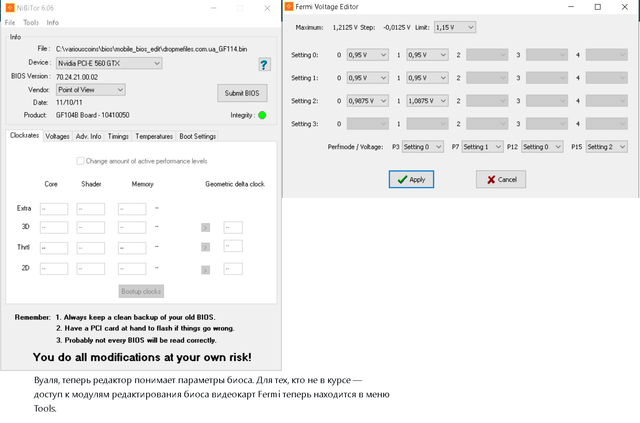This screenshot has height=423, width=640.
Task: Click the 3D Shader clock field
Action: pyautogui.click(x=91, y=227)
